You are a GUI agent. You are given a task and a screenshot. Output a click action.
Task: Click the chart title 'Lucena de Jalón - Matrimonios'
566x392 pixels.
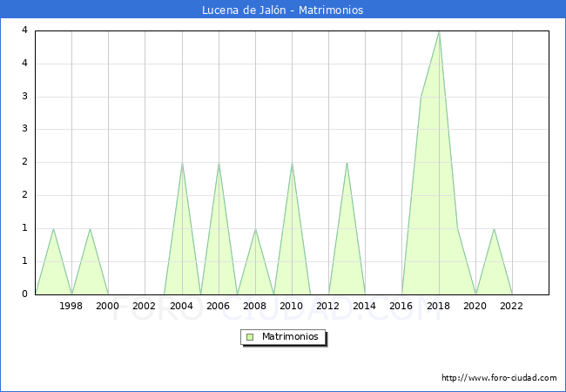[x=283, y=10]
